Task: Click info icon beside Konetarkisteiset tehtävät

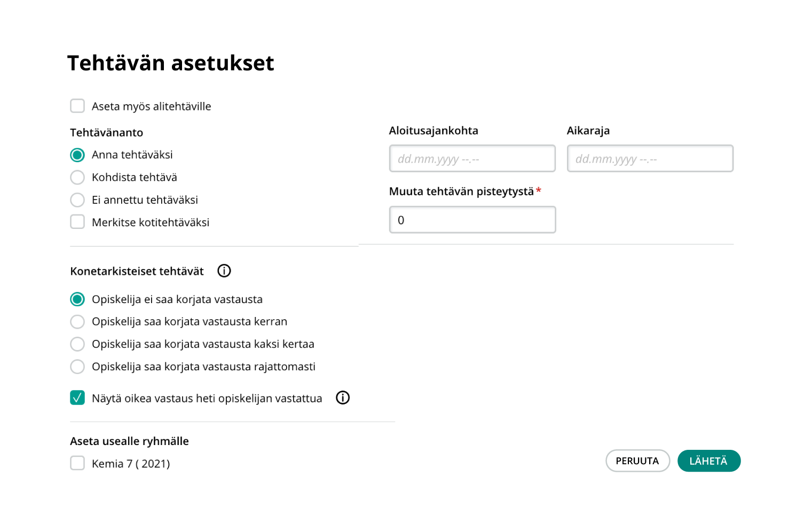Action: [224, 271]
